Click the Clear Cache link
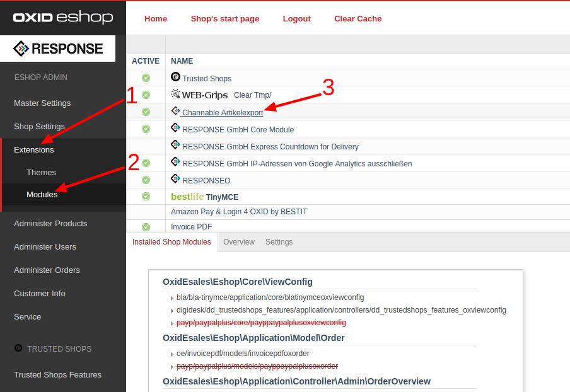570x392 pixels. point(358,19)
